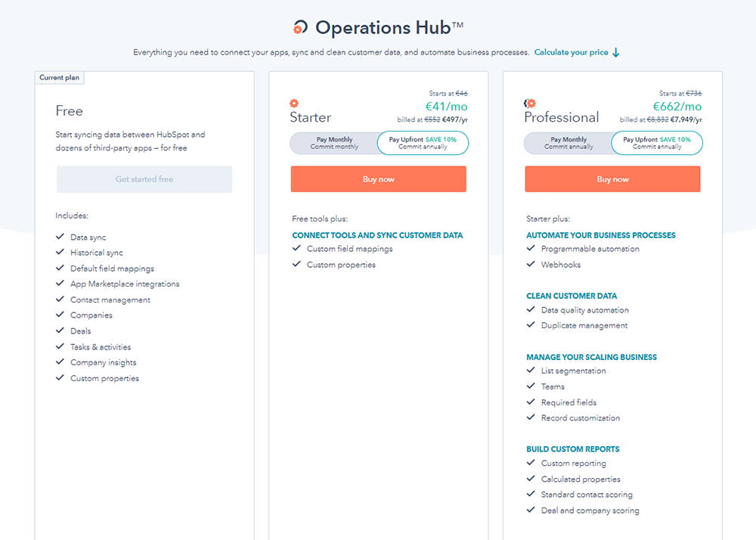Viewport: 756px width, 540px height.
Task: Click the Starter plan title
Action: 311,117
